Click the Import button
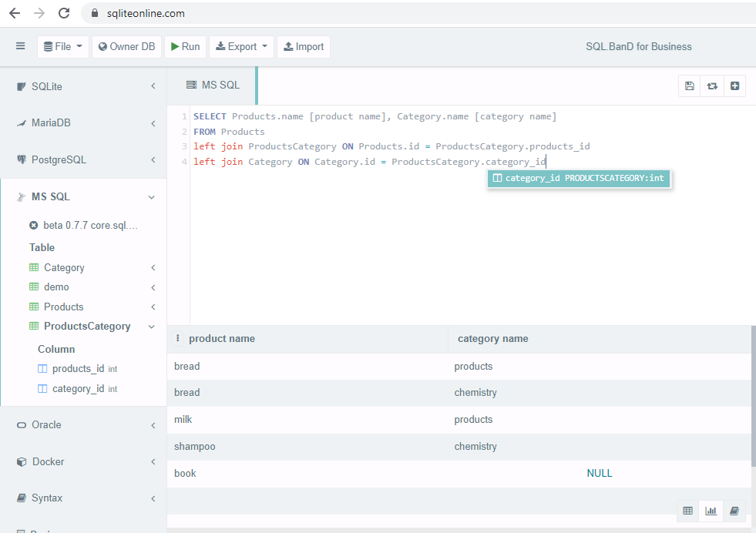 303,46
